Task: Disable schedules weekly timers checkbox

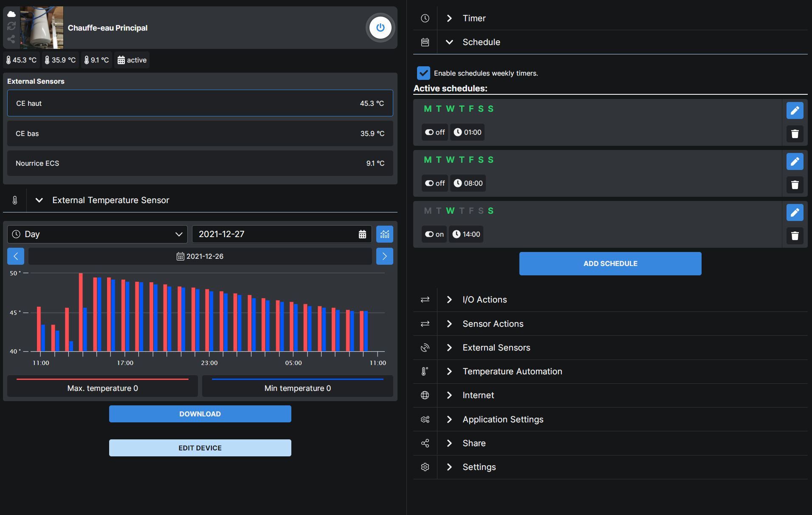Action: (x=423, y=73)
